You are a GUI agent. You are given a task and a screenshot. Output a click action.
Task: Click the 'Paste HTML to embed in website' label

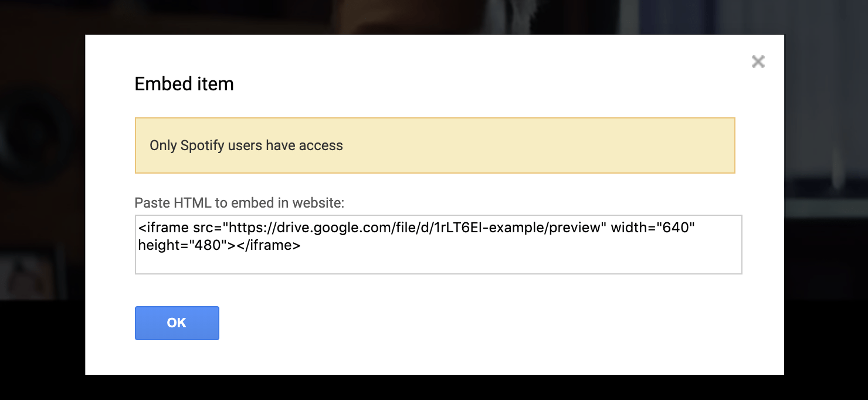[x=240, y=202]
